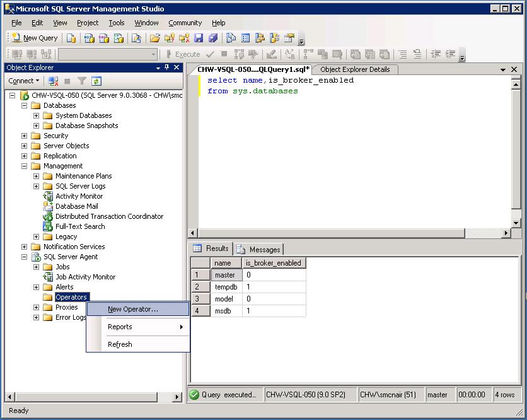
Task: Open the Template Explorer icon
Action: click(x=275, y=38)
